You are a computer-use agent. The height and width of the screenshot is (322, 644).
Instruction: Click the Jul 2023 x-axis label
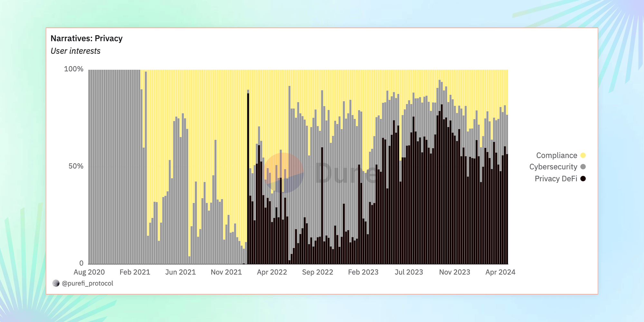click(409, 272)
